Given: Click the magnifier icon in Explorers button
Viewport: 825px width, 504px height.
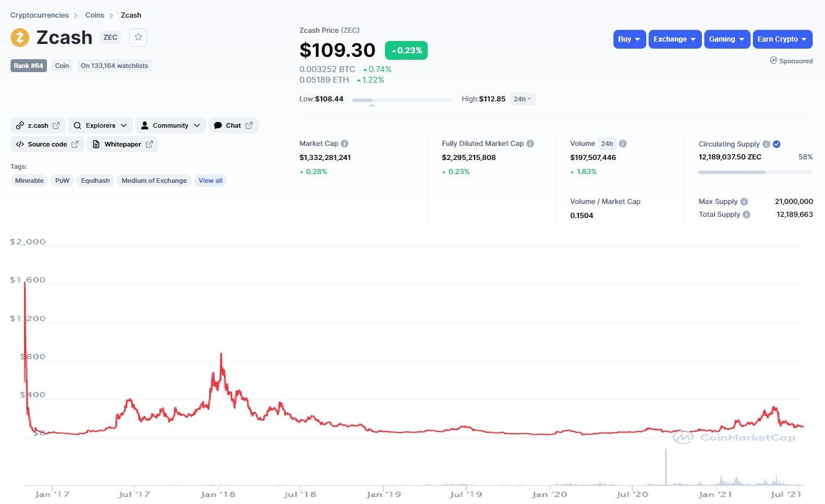Looking at the screenshot, I should 77,125.
